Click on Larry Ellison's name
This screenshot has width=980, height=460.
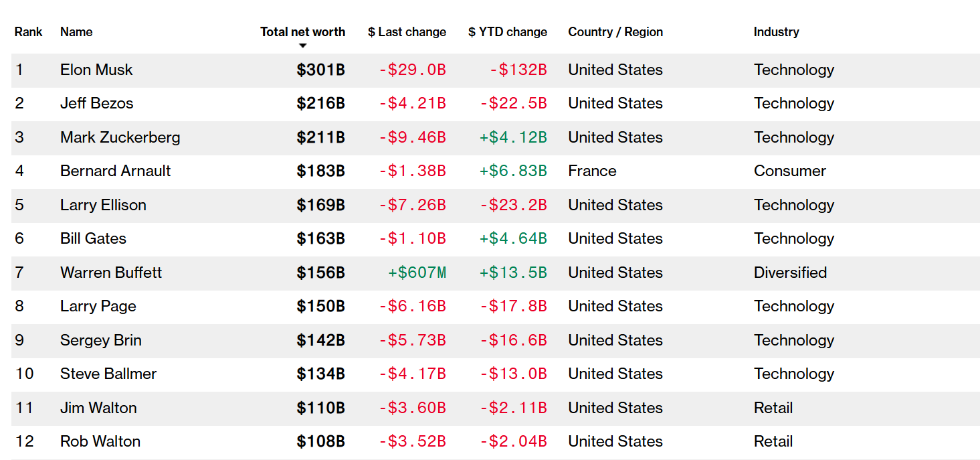pyautogui.click(x=103, y=205)
